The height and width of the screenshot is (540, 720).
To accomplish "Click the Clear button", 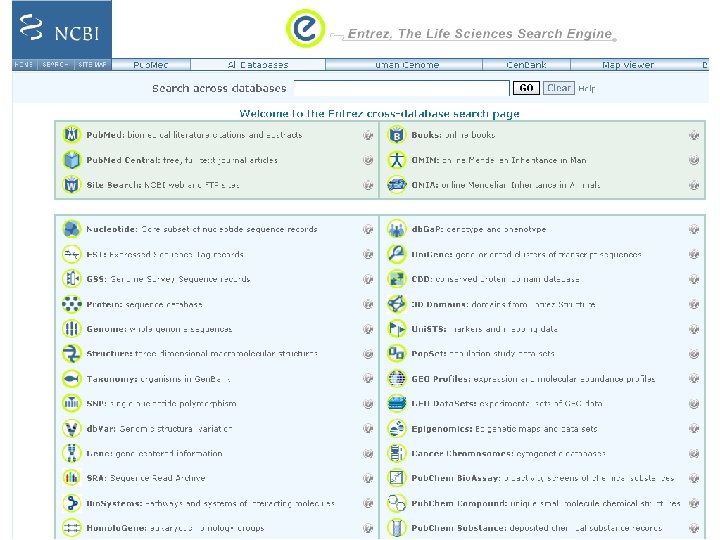I will pos(559,88).
